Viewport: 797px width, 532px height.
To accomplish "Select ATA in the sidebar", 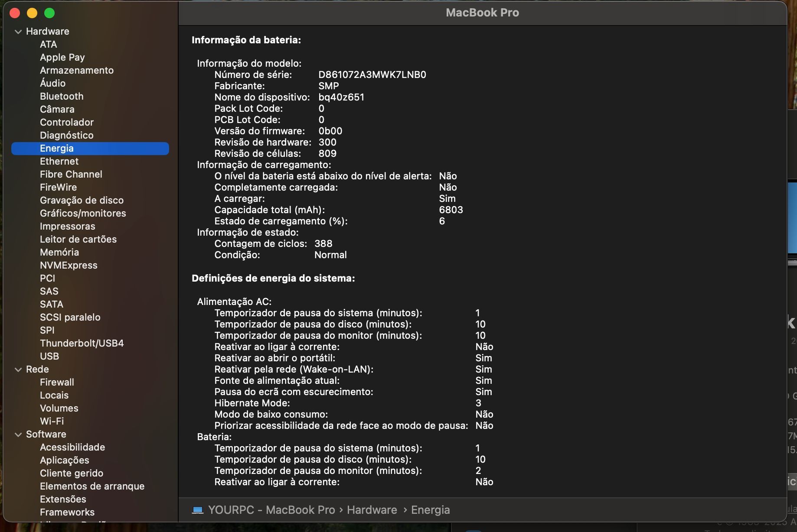I will pos(49,44).
